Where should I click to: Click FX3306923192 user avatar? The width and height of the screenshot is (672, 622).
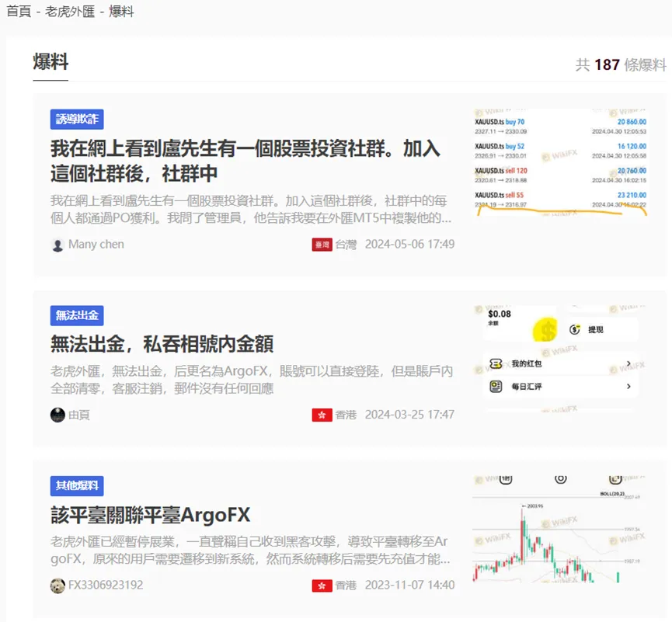coord(57,586)
